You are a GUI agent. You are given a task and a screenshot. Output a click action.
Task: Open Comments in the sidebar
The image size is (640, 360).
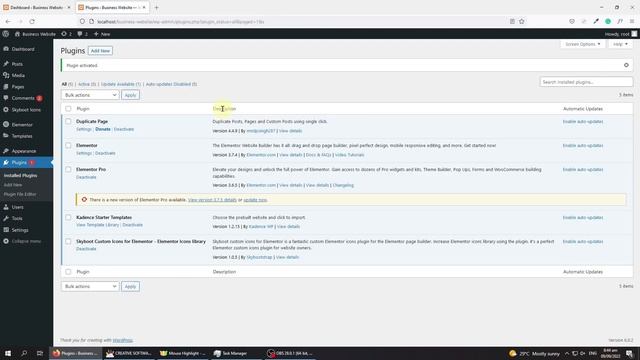point(23,98)
